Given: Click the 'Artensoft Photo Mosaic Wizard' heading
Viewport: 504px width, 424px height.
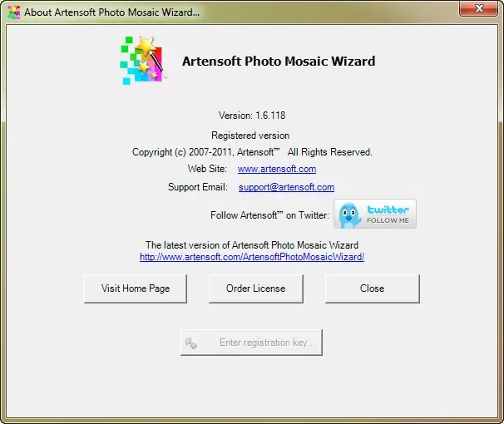Looking at the screenshot, I should pyautogui.click(x=279, y=61).
